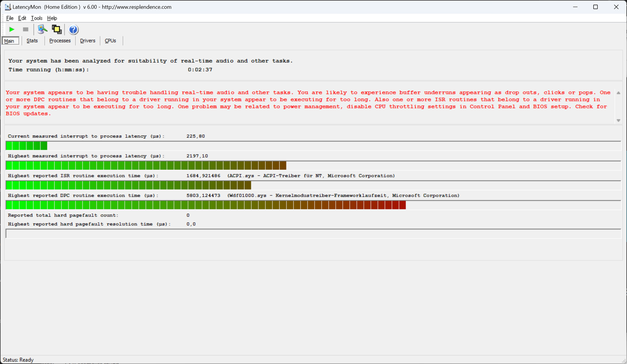Click the overlapping yellow squares toolbar icon
This screenshot has width=627, height=364.
[57, 29]
